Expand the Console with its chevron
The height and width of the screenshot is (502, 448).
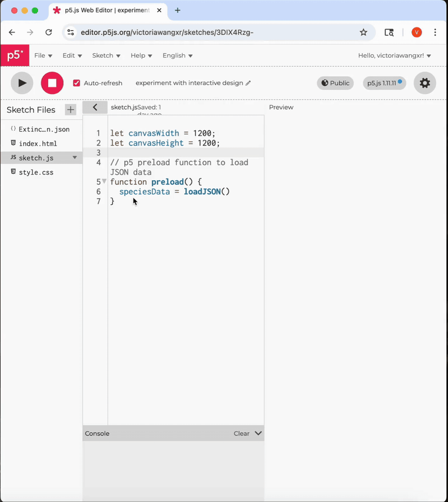[258, 433]
